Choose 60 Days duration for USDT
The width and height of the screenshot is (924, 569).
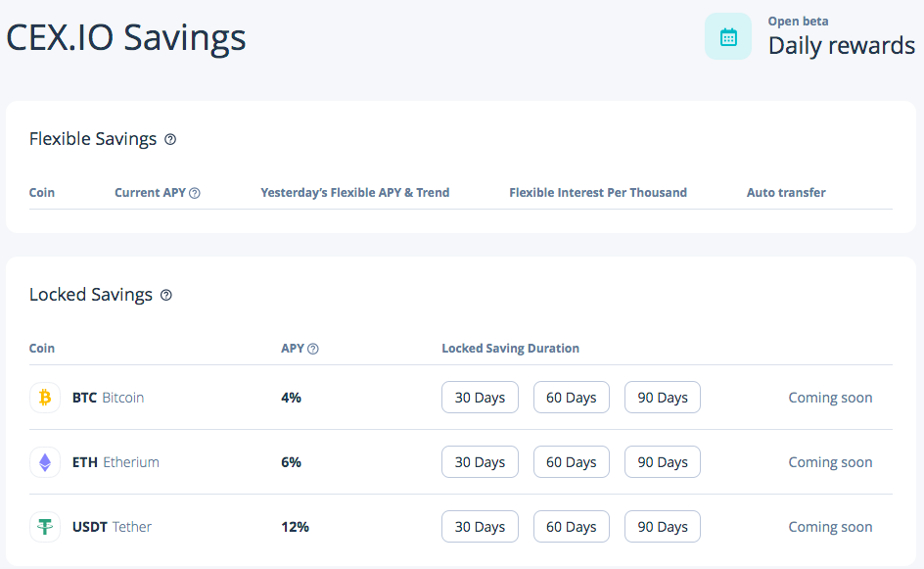571,527
